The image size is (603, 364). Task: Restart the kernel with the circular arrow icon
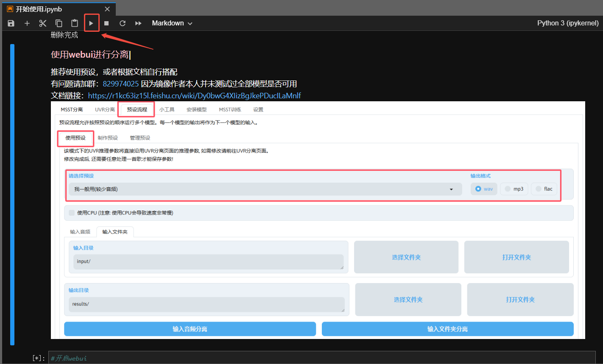123,23
